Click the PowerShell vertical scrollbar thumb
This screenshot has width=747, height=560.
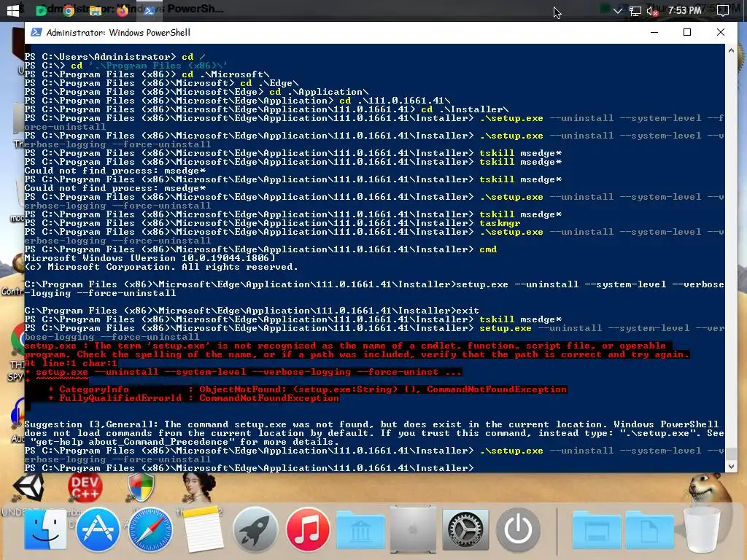click(731, 454)
